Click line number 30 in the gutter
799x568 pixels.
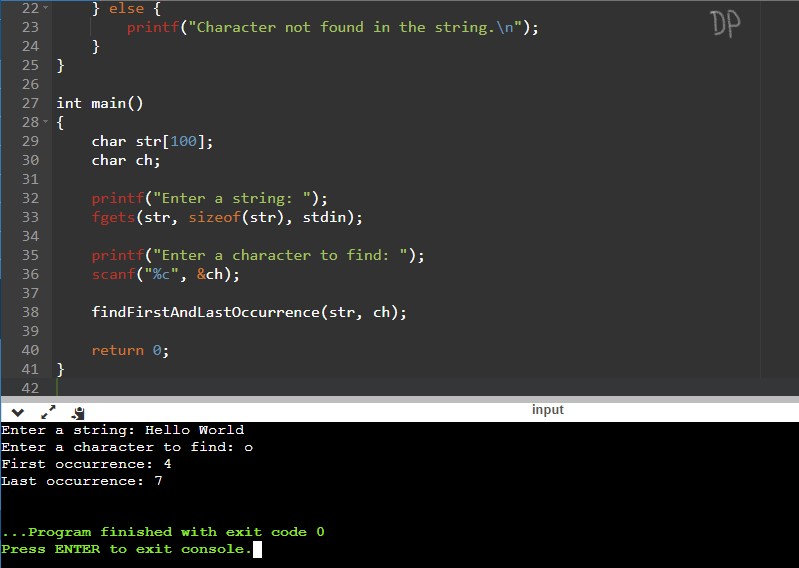[30, 160]
